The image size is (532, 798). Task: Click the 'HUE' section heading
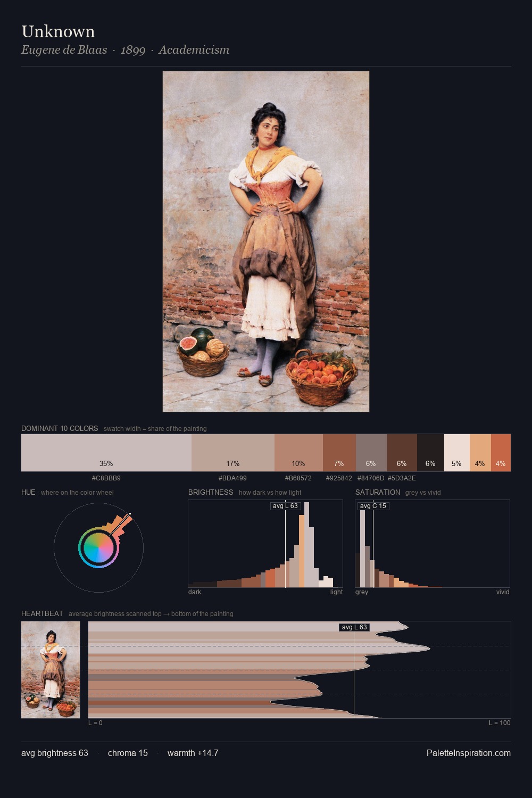28,492
